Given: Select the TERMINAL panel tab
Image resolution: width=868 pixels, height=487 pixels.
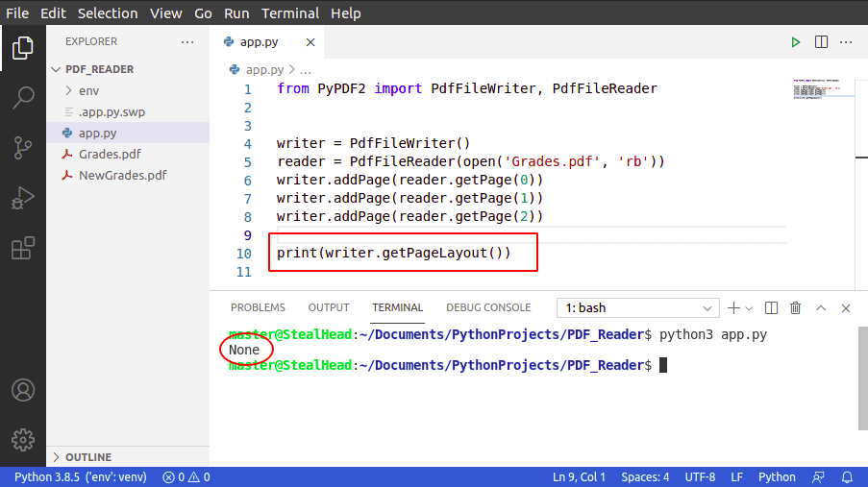Looking at the screenshot, I should [x=397, y=307].
